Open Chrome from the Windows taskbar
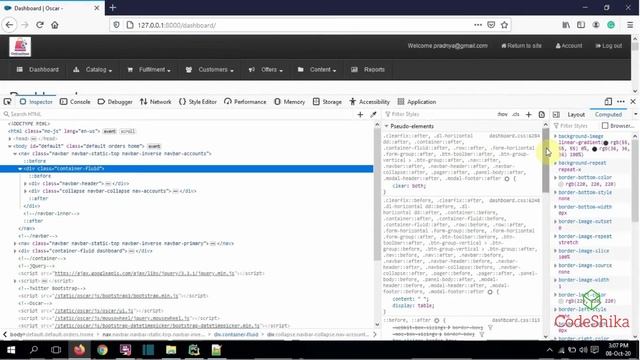Image resolution: width=640 pixels, height=360 pixels. click(102, 350)
